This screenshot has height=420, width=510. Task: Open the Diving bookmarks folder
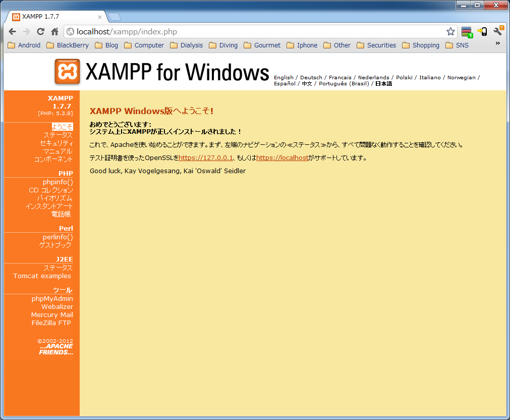click(223, 45)
